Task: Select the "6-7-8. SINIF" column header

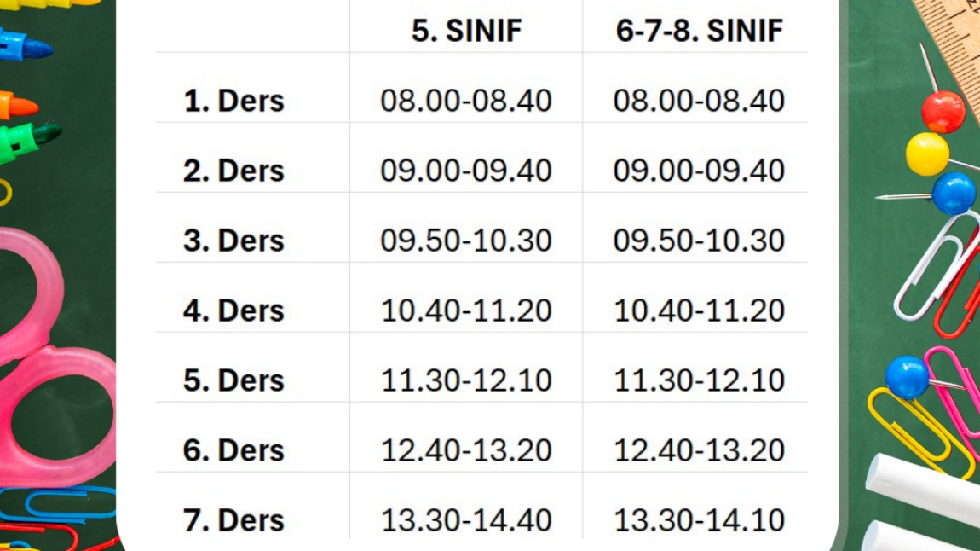Action: click(699, 32)
